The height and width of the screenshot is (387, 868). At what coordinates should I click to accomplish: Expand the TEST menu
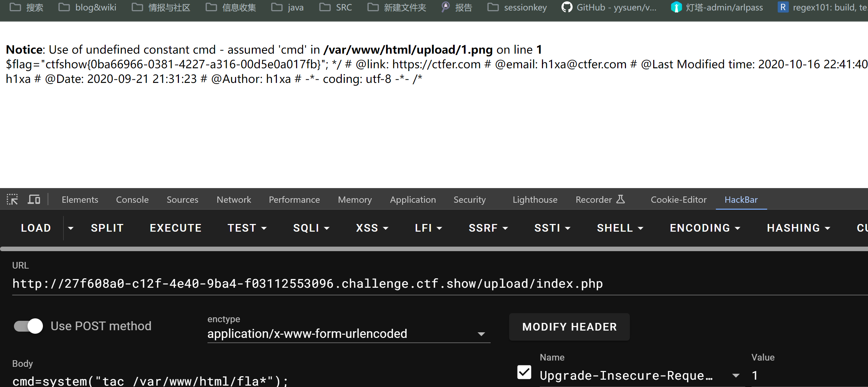click(247, 228)
